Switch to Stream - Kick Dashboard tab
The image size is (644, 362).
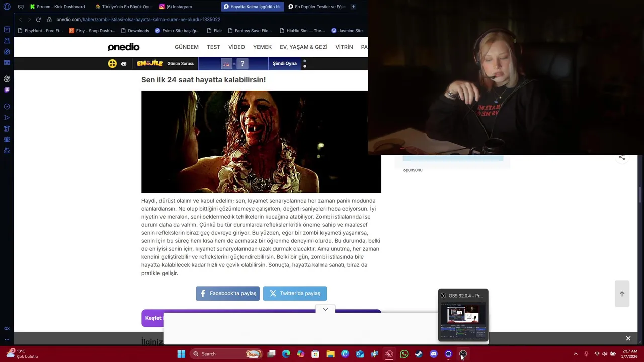coord(57,7)
